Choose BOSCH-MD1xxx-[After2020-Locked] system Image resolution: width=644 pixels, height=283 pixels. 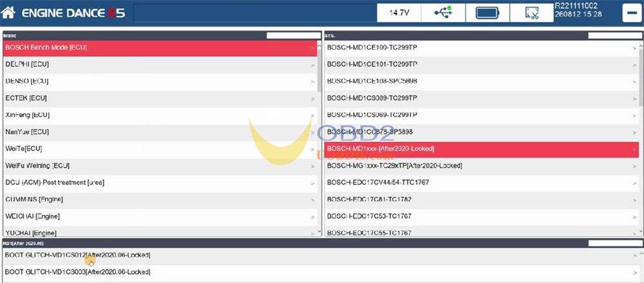pyautogui.click(x=482, y=149)
